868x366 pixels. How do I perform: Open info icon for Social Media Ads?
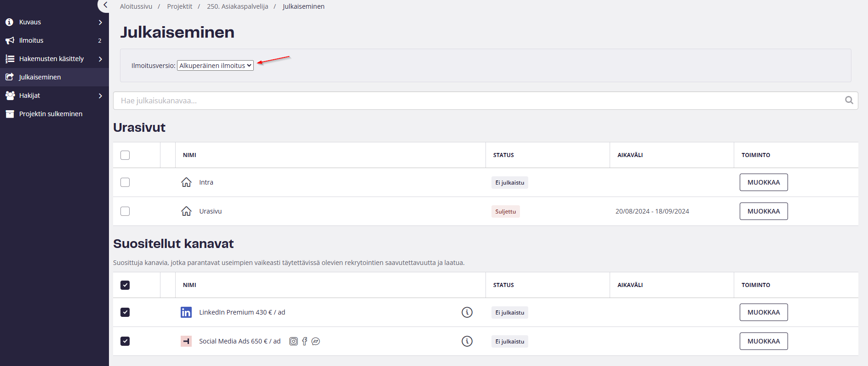(467, 341)
